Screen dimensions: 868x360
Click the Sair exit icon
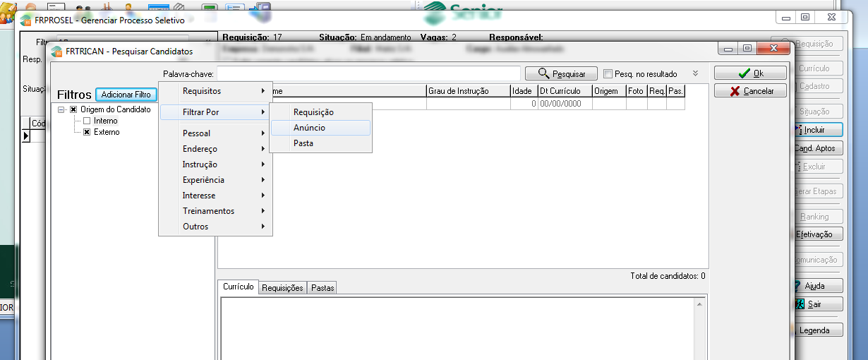click(800, 304)
